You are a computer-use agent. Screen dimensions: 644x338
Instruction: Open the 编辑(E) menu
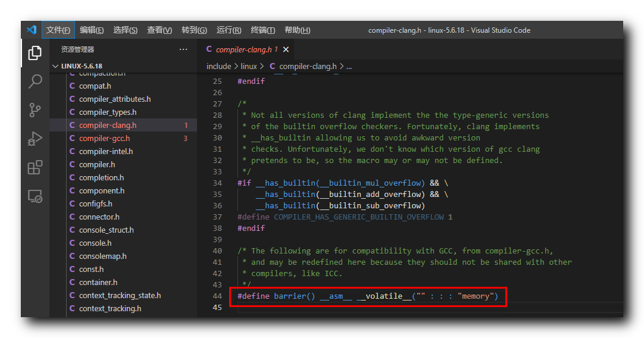(92, 30)
